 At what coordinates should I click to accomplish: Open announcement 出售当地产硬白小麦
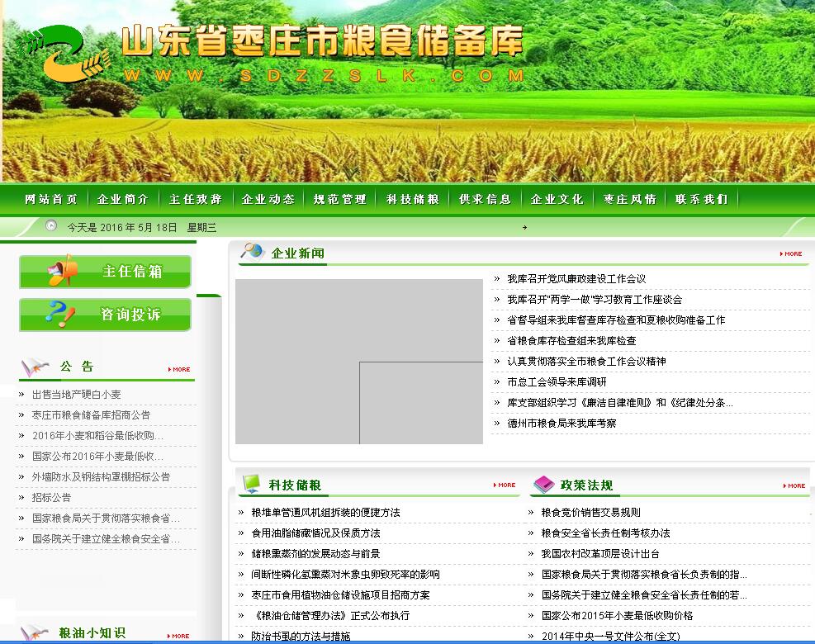pos(76,395)
